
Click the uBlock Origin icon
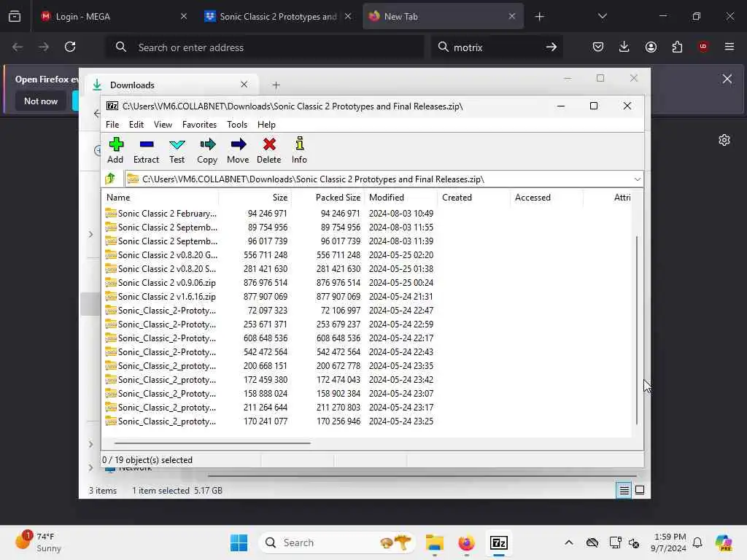point(703,47)
